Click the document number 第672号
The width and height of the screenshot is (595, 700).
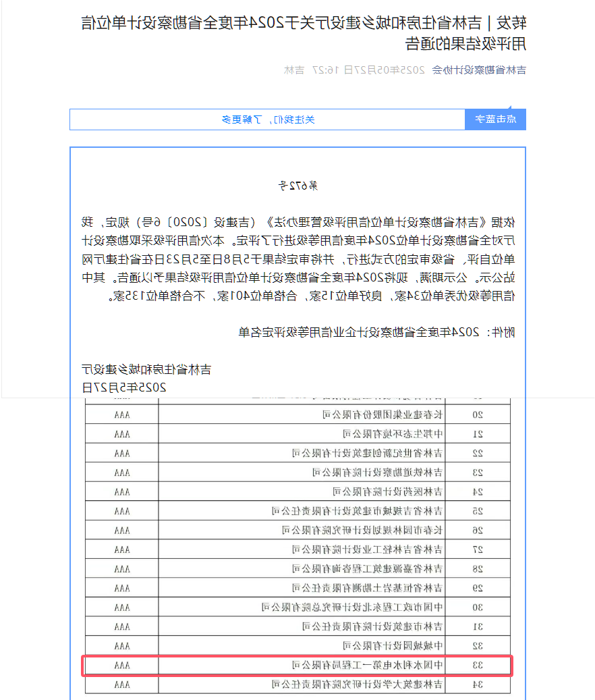tap(298, 186)
